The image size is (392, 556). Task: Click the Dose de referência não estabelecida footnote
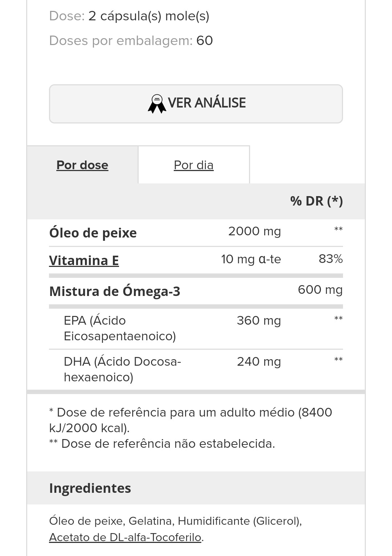[x=162, y=444]
